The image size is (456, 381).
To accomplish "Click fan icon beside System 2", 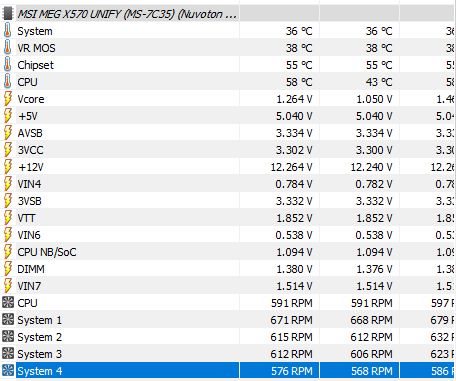I will pyautogui.click(x=8, y=336).
